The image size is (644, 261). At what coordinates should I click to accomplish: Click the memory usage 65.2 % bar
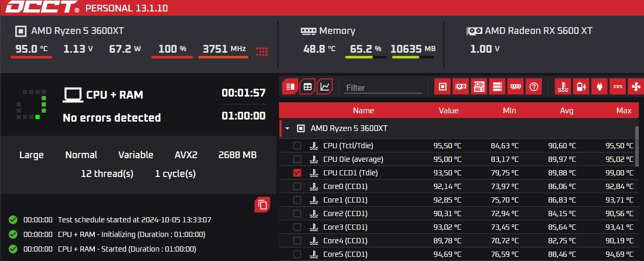pos(366,57)
